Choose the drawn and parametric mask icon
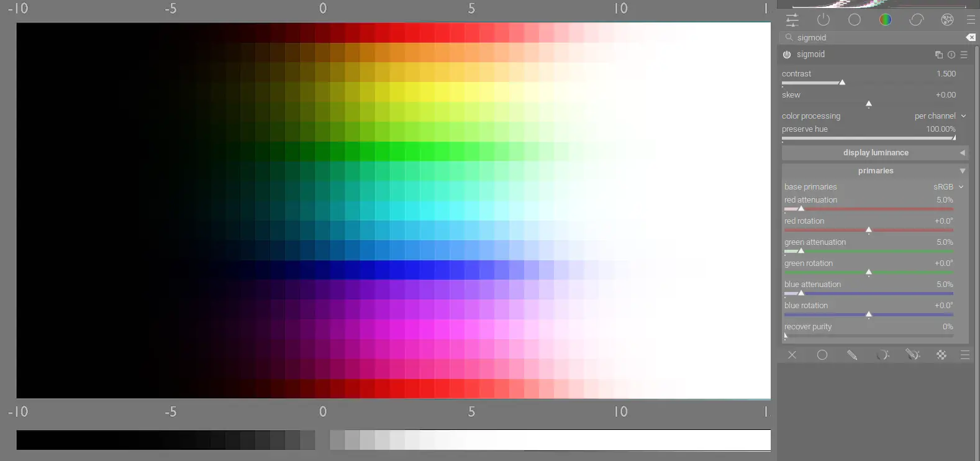 click(912, 355)
